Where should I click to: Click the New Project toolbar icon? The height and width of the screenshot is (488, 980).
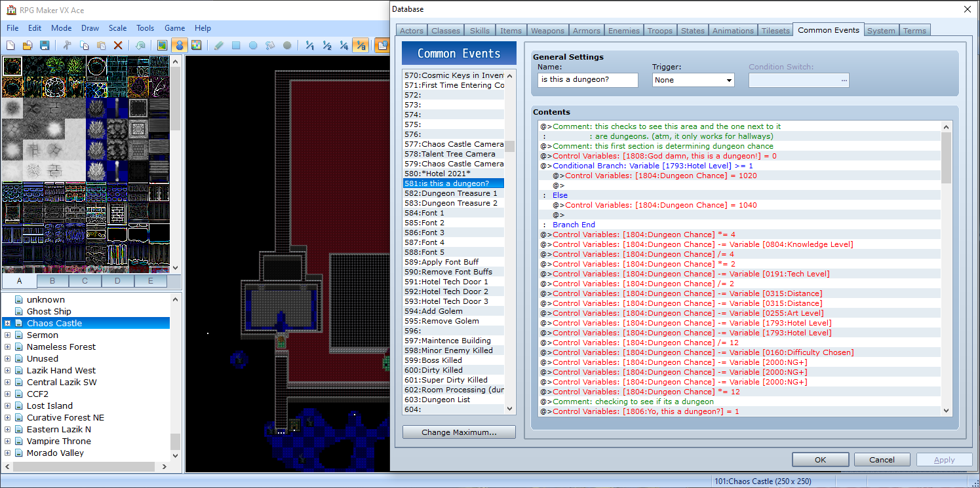click(x=10, y=45)
